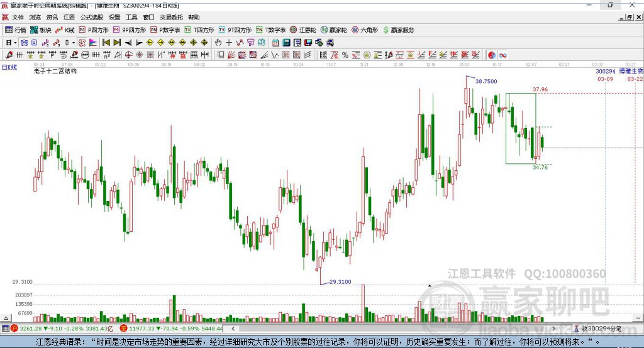
Task: Open the P数字表 number table
Action: tap(165, 30)
